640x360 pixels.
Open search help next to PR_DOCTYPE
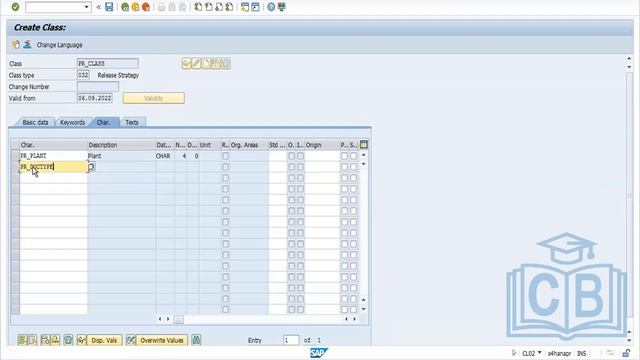[x=91, y=167]
